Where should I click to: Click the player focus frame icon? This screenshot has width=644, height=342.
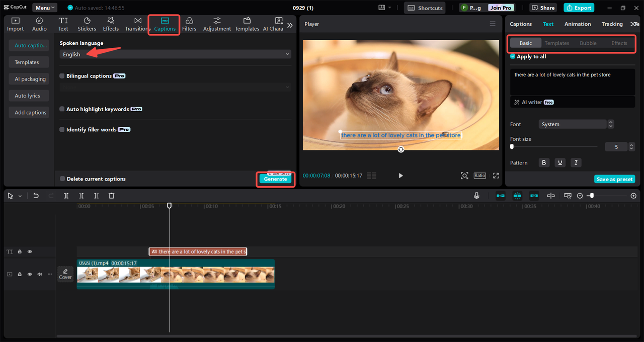pyautogui.click(x=464, y=176)
